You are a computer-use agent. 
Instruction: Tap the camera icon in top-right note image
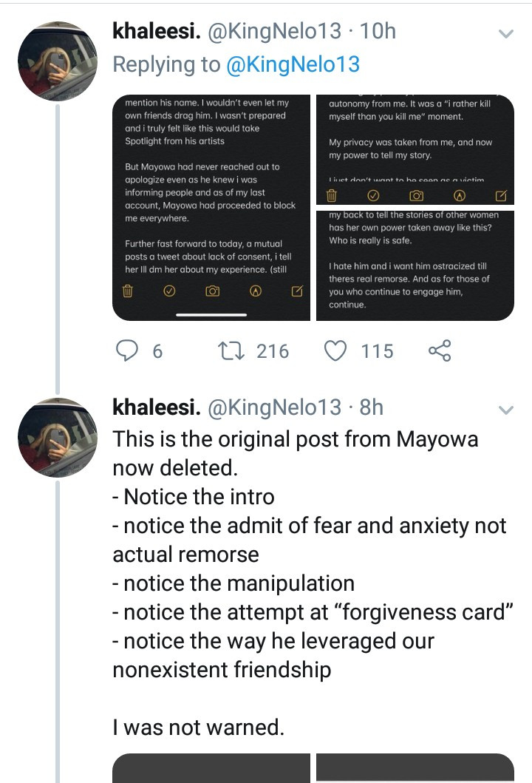(x=416, y=196)
